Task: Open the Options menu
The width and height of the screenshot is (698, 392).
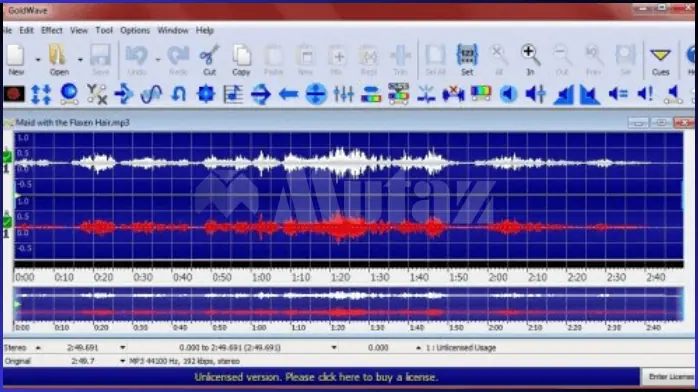Action: pos(135,30)
